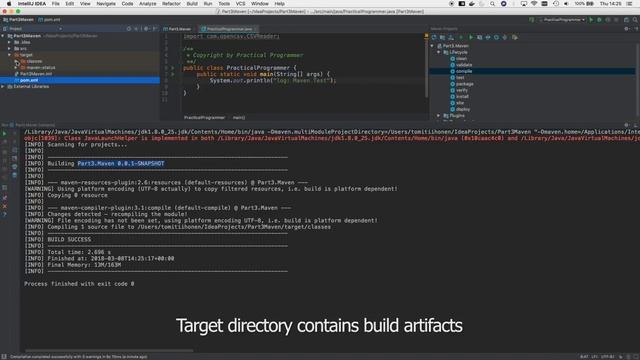
Task: Select clean lifecycle goal
Action: click(x=461, y=58)
